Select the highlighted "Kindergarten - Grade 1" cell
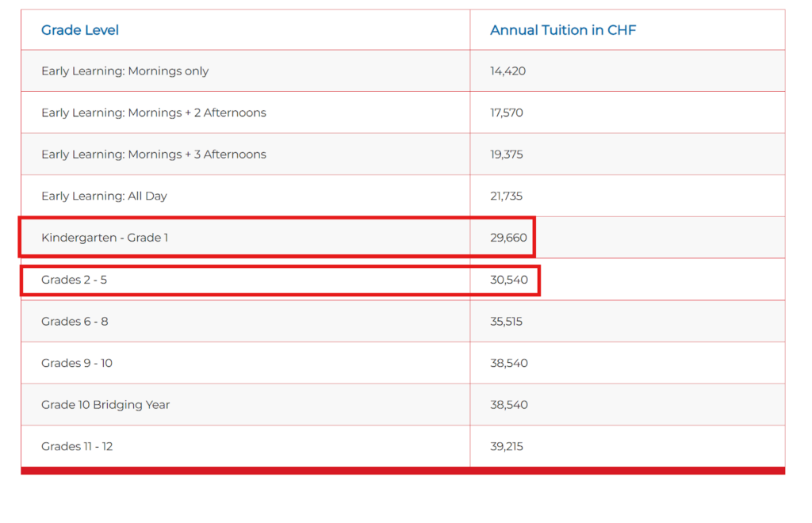Screen dimensions: 812x523 pyautogui.click(x=105, y=238)
